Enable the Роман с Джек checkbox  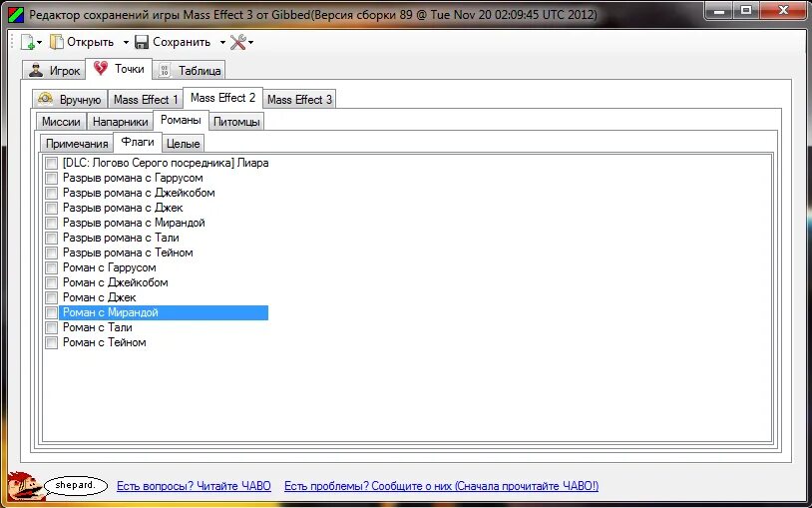tap(51, 298)
